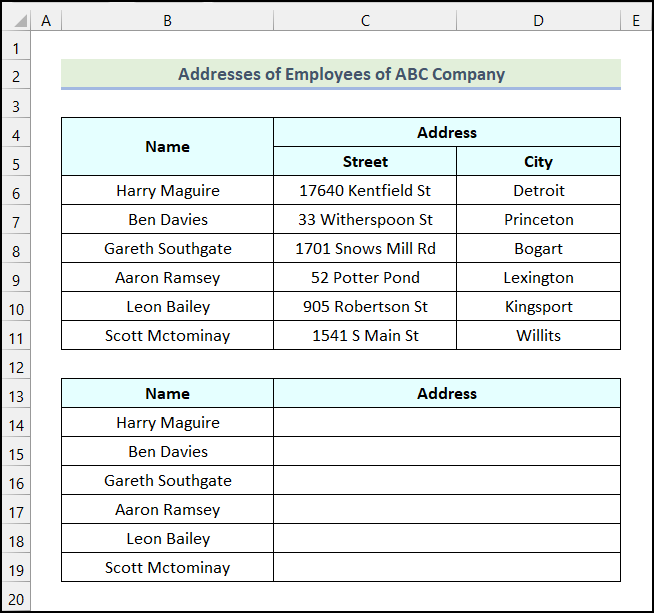Select row 2 header
The height and width of the screenshot is (613, 654).
(x=16, y=76)
